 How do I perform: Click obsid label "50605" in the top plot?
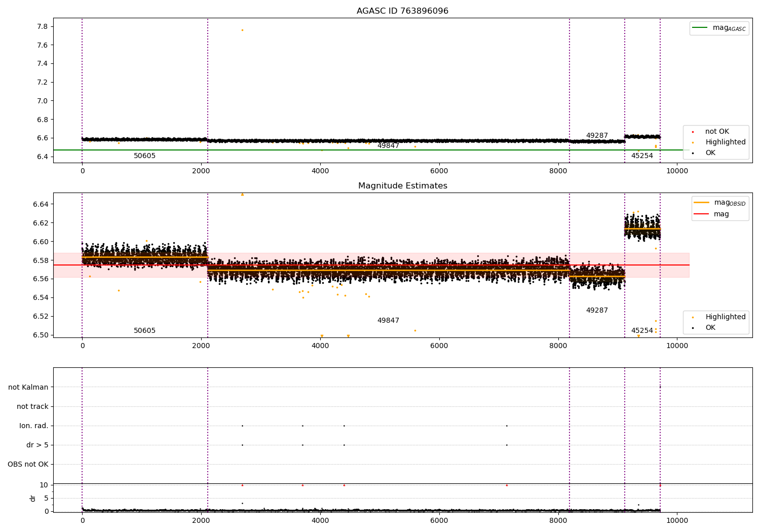[144, 156]
